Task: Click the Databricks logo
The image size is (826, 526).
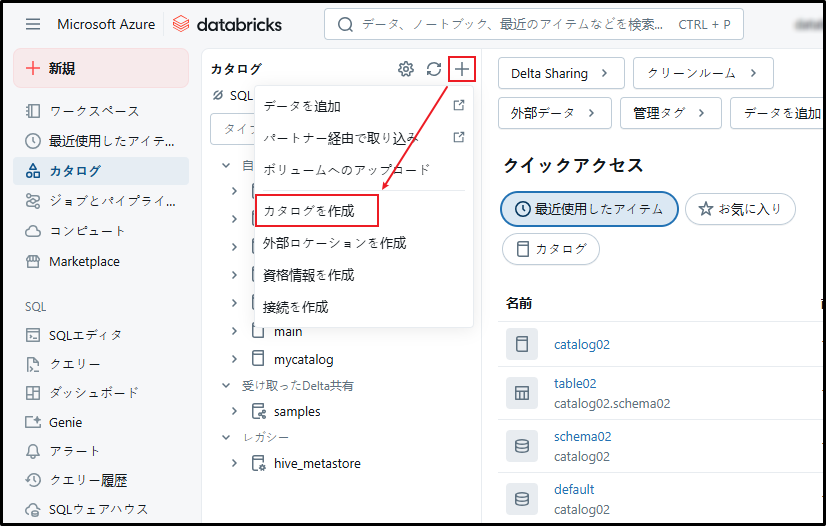Action: 227,24
